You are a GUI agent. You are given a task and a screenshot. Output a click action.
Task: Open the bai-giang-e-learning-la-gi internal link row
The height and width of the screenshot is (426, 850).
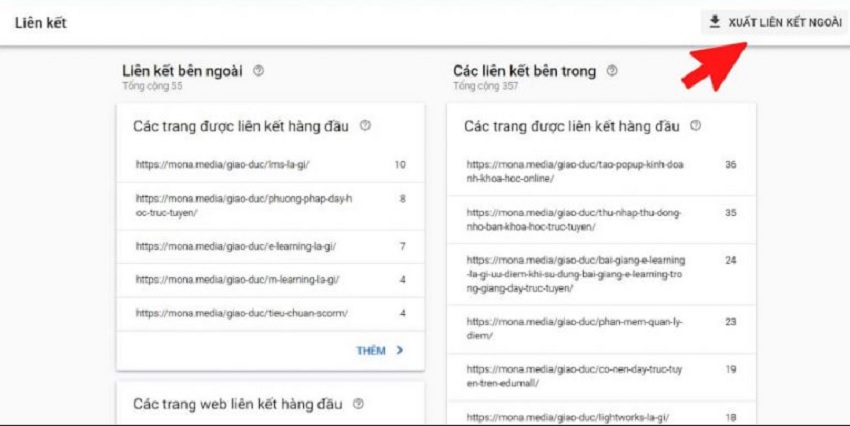coord(601,274)
